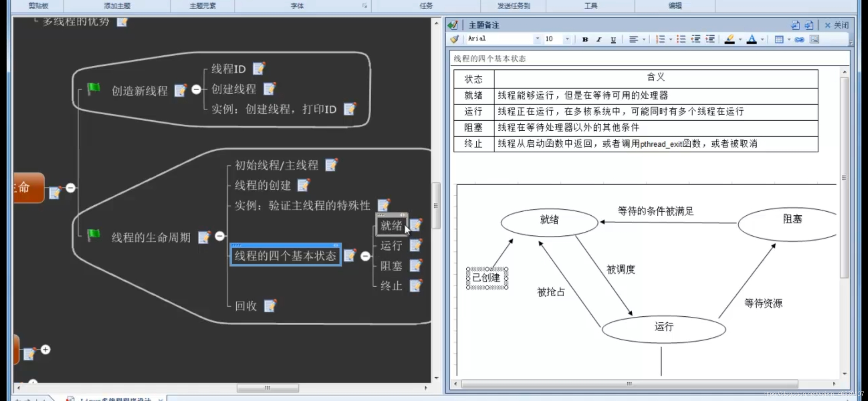Apply font color swatch
Image resolution: width=868 pixels, height=401 pixels.
(x=752, y=39)
